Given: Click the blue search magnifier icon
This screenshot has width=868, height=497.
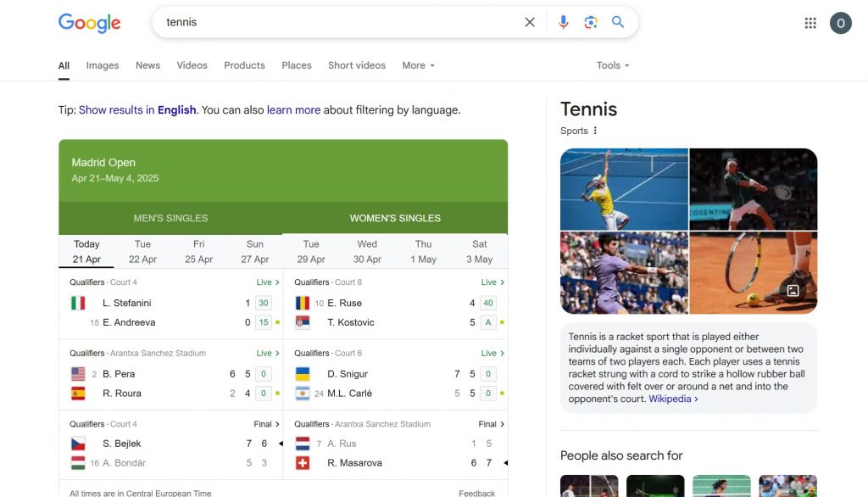Looking at the screenshot, I should pos(618,22).
